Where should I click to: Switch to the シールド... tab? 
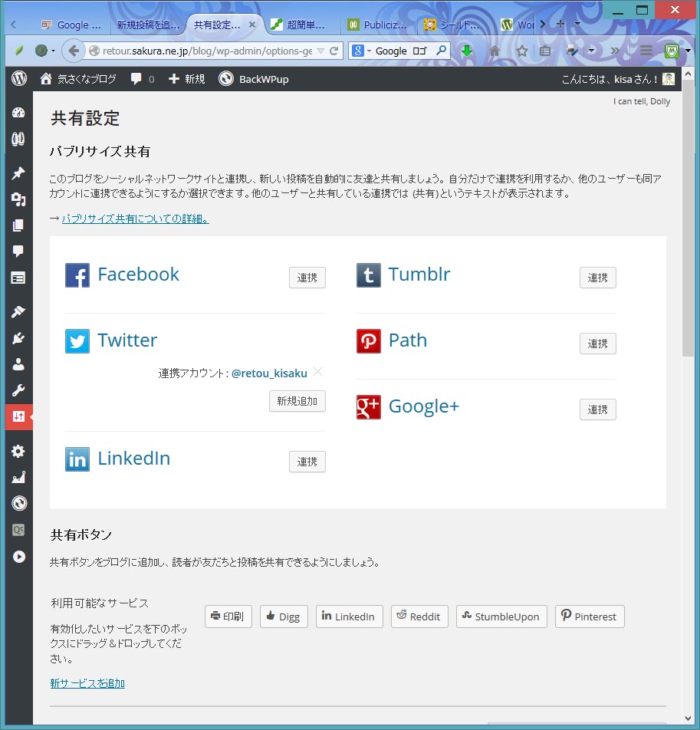tap(452, 25)
